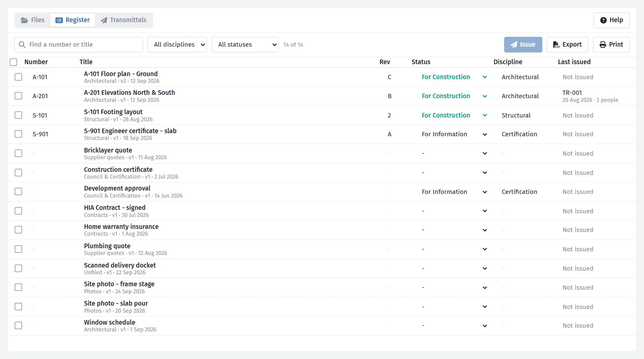
Task: Open the TR-001 transmittal entry
Action: tap(572, 93)
